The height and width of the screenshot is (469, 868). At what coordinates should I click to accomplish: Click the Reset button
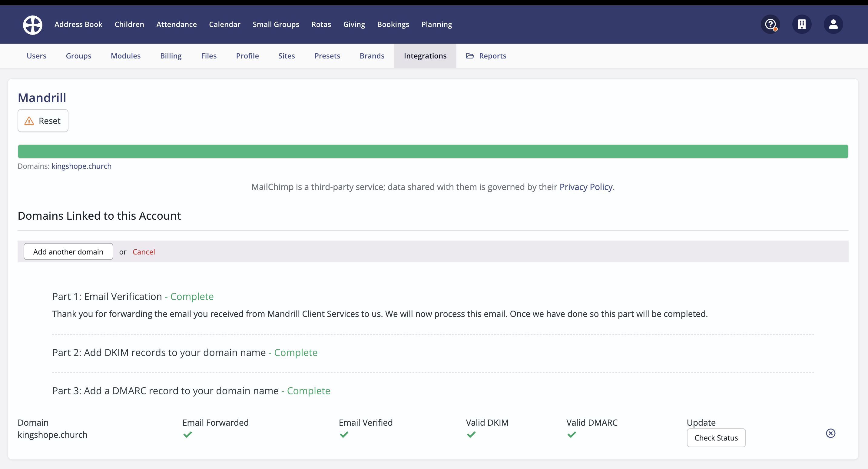tap(43, 121)
